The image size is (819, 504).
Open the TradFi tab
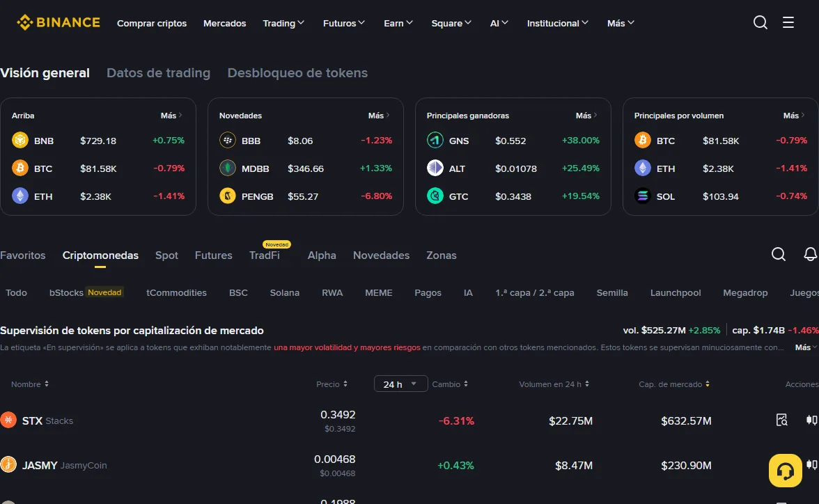(x=265, y=255)
